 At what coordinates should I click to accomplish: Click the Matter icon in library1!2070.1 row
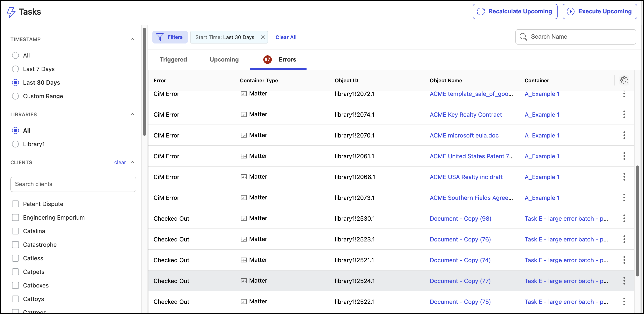[x=243, y=135]
